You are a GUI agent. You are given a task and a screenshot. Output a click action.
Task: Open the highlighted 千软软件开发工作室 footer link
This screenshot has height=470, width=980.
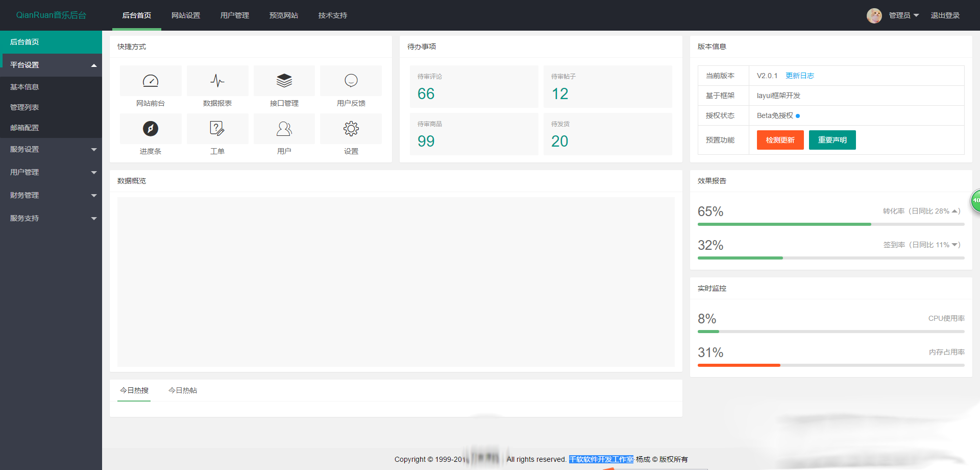coord(601,459)
